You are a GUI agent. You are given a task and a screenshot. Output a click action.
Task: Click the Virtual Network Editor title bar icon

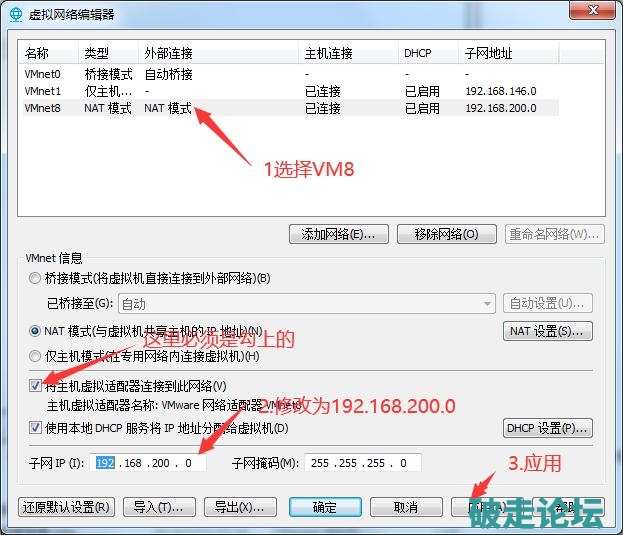click(15, 14)
